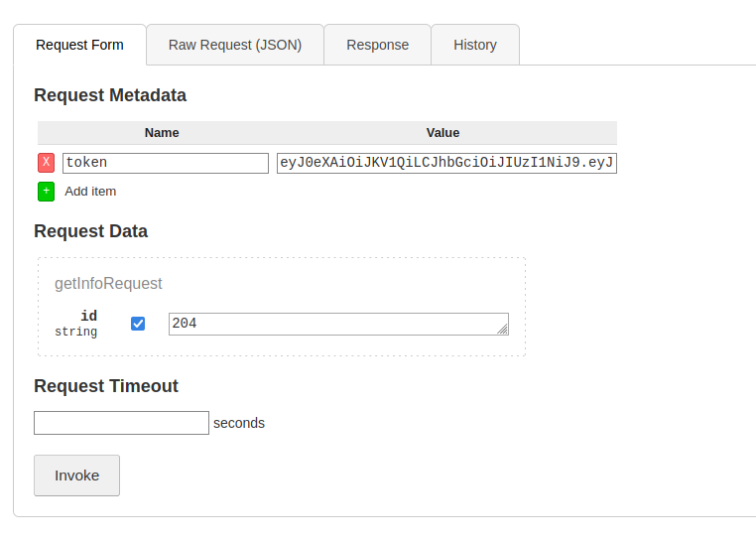Focus the token name input field

166,163
